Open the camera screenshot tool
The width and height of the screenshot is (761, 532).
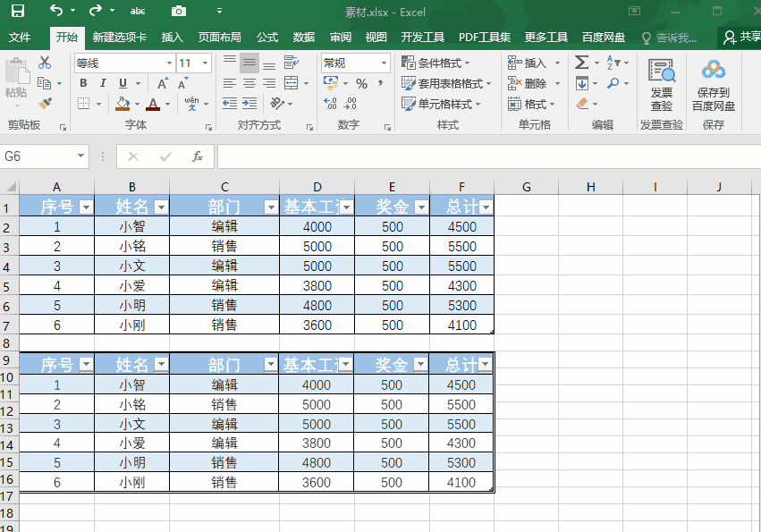[179, 11]
